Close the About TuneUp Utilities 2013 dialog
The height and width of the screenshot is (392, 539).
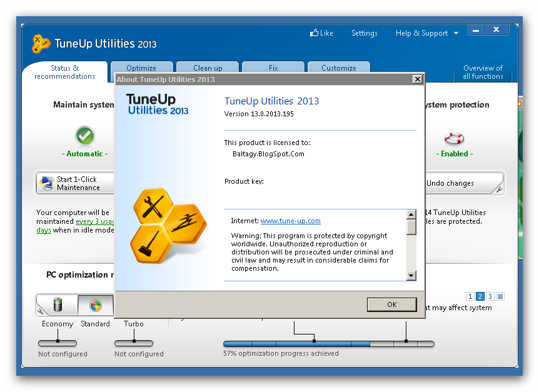point(417,79)
